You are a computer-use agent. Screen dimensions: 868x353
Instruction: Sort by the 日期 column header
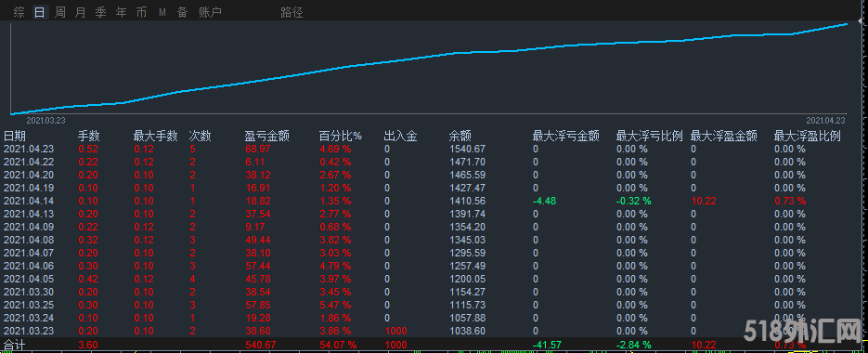click(15, 136)
